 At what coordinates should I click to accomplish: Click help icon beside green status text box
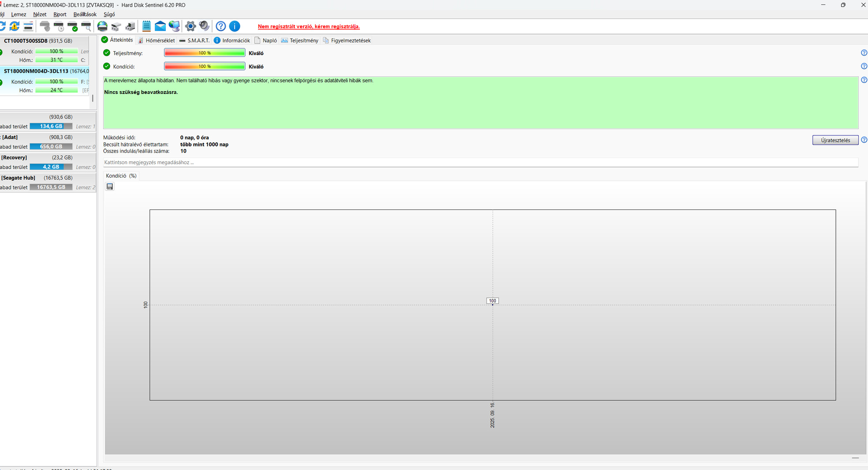(x=864, y=80)
